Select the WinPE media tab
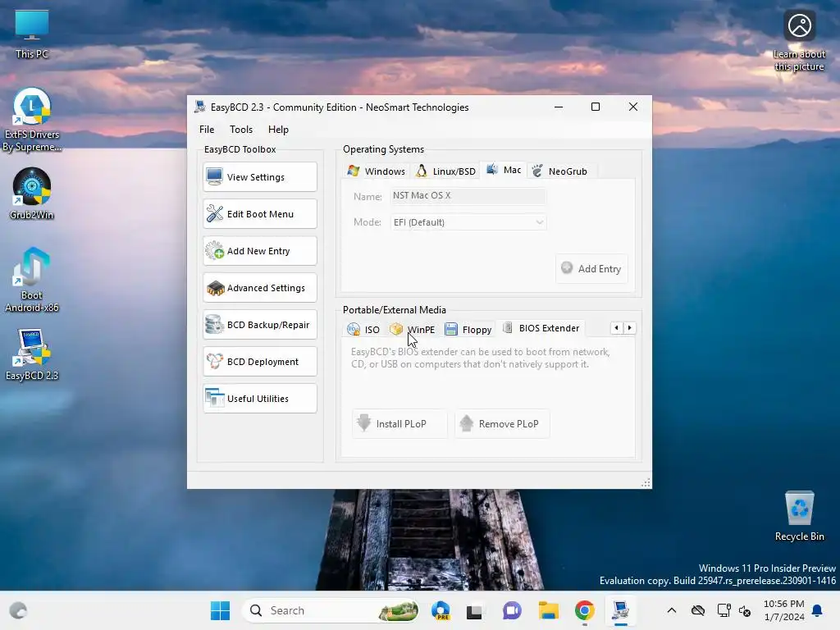This screenshot has height=630, width=840. [413, 330]
